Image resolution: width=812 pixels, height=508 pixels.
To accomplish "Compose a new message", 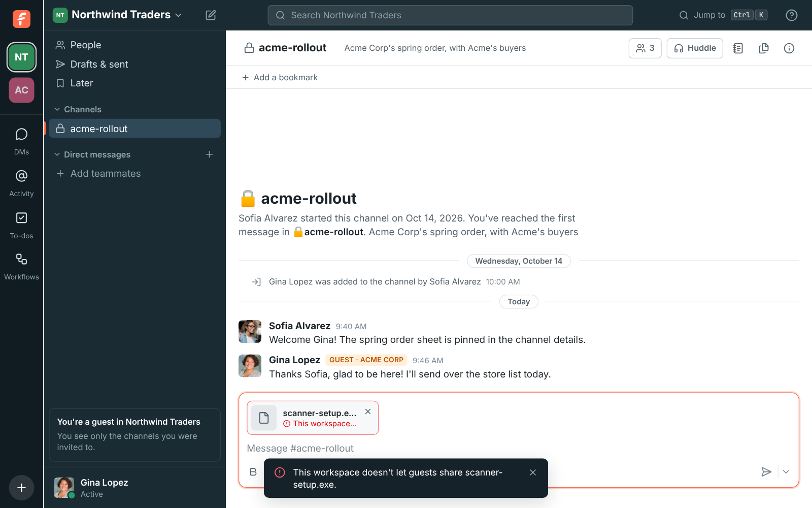I will (211, 15).
